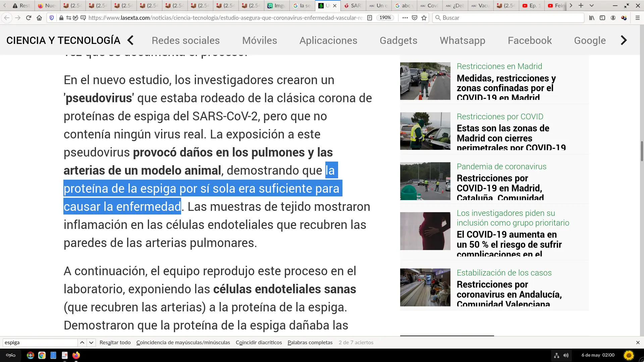Switch to the 'Rest' warning tab

pyautogui.click(x=21, y=5)
